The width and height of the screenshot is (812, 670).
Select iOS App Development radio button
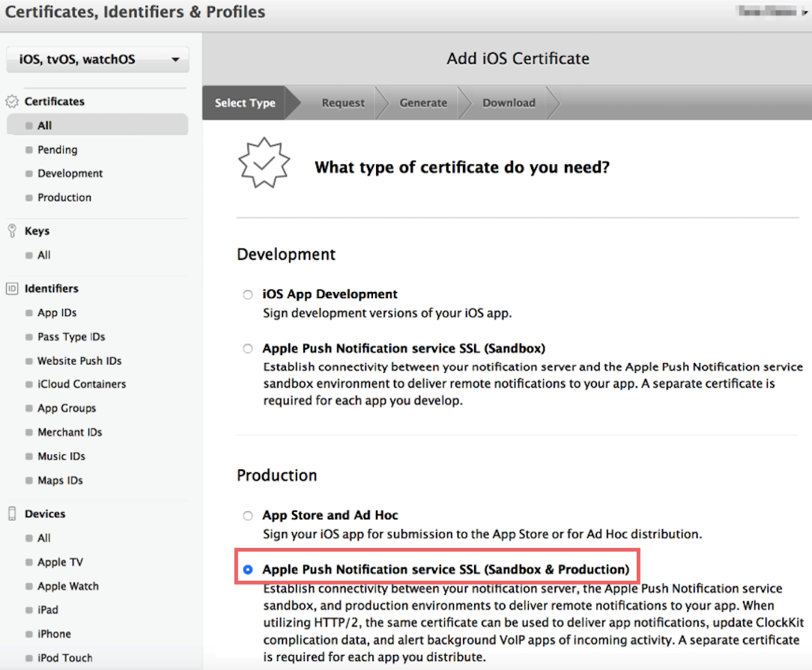click(248, 295)
